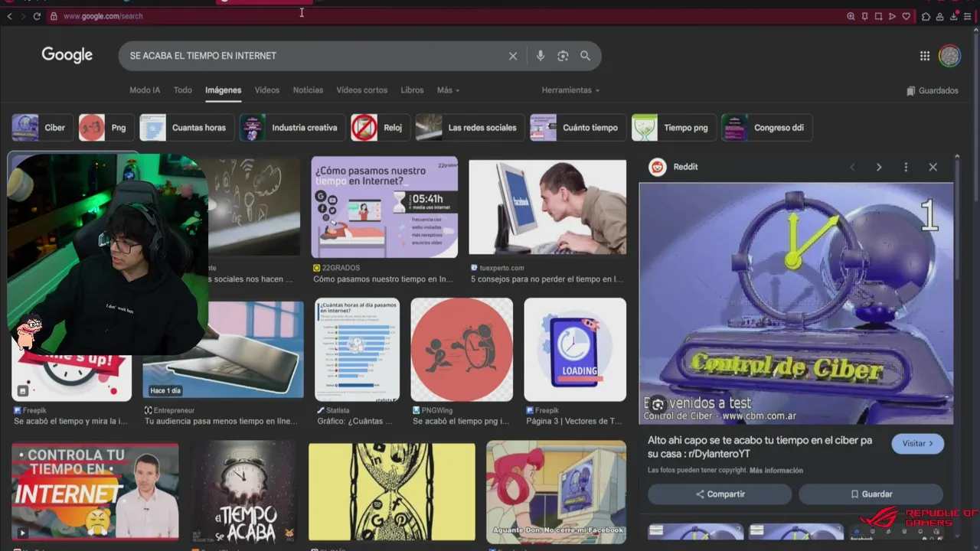
Task: Open the easy setup sliders icon
Action: pos(968,16)
